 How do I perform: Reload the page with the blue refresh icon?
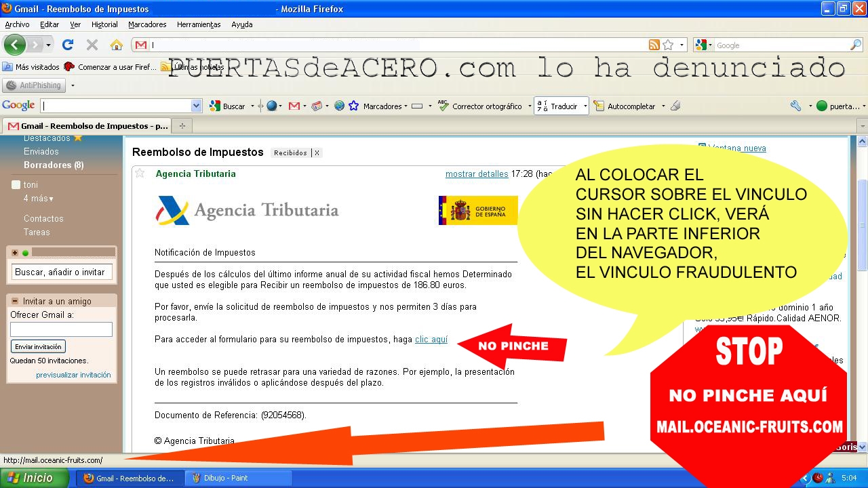click(67, 45)
